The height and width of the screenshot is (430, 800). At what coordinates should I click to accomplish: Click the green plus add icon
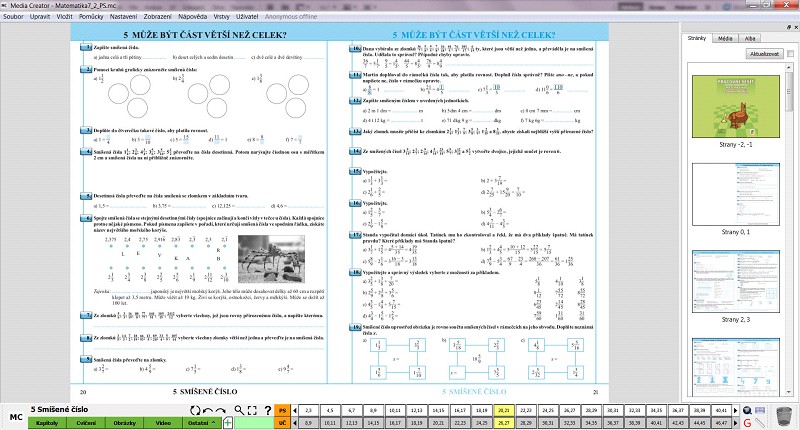click(228, 422)
